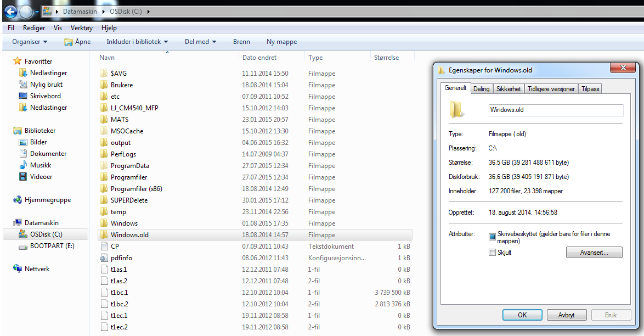The height and width of the screenshot is (336, 644).
Task: Click the BOOTPART (E:) drive icon
Action: coord(23,246)
